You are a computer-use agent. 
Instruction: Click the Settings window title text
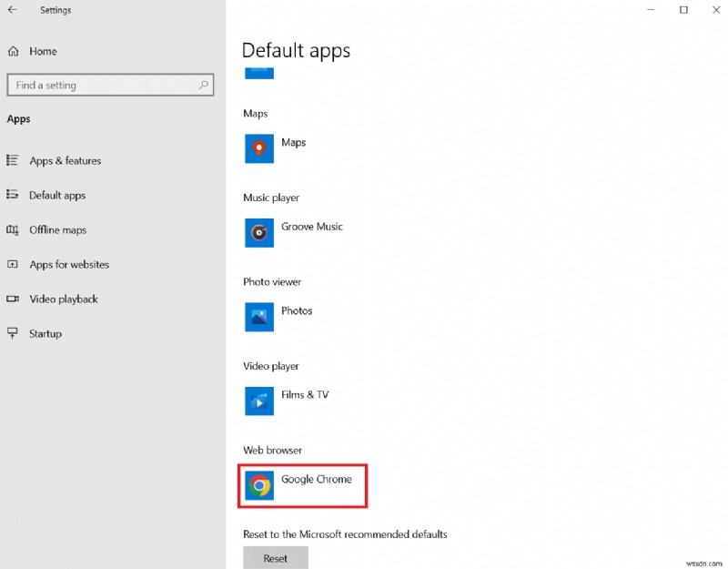click(56, 10)
